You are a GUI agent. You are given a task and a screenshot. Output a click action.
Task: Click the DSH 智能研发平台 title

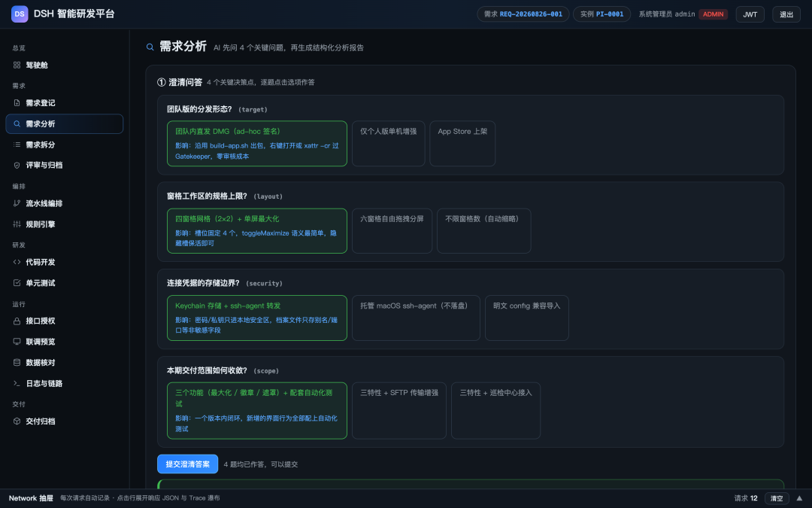[74, 14]
